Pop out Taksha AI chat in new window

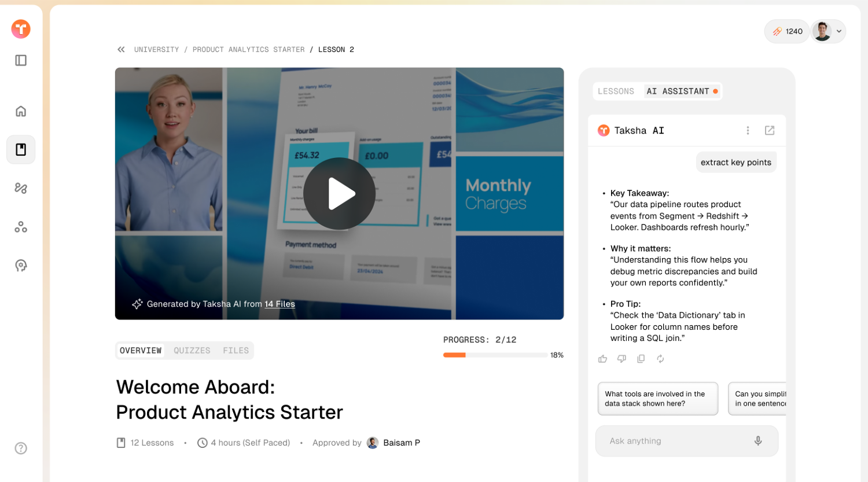[770, 130]
